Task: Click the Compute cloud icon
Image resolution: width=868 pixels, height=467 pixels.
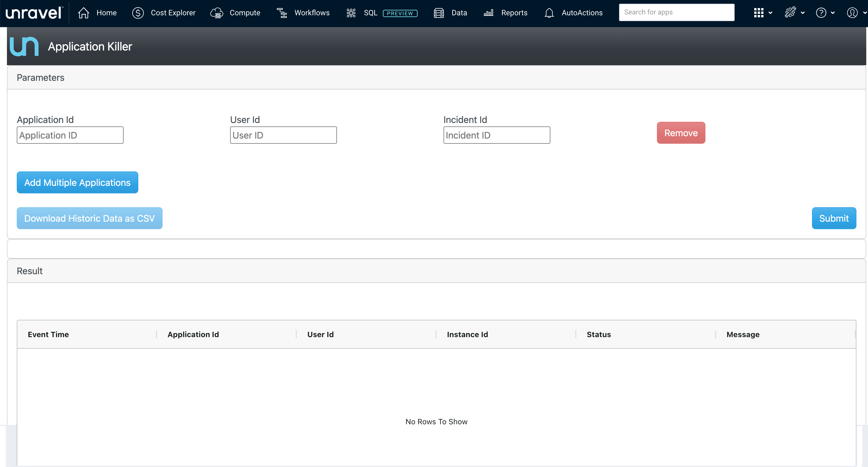Action: (x=217, y=13)
